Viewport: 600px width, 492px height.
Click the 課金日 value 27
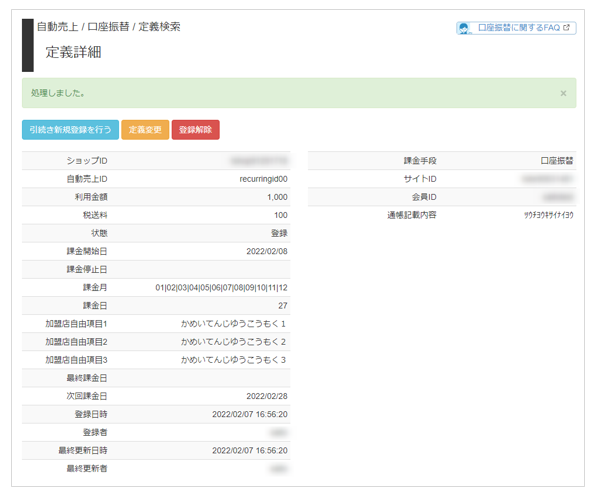tap(283, 306)
